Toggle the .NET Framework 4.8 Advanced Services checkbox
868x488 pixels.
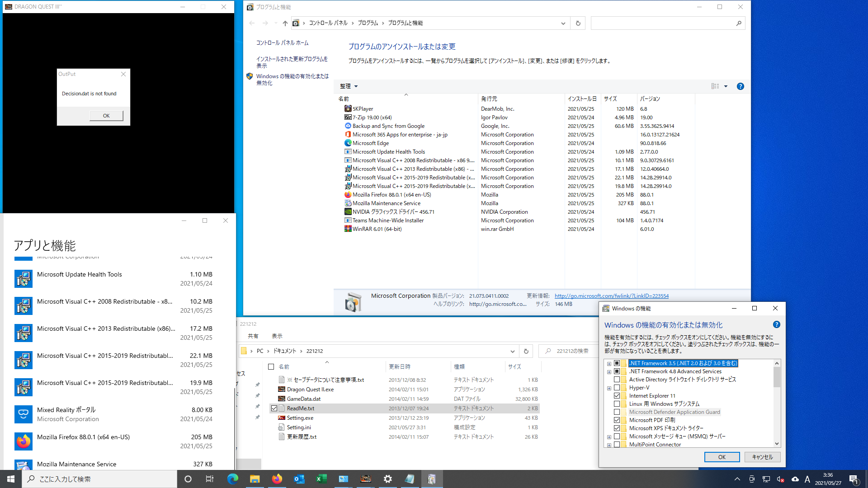tap(617, 371)
